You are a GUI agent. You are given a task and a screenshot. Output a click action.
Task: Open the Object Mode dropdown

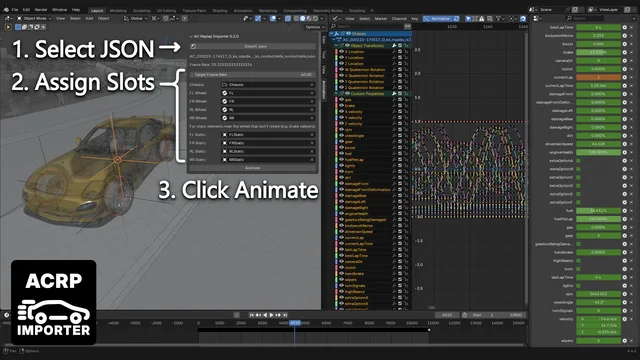click(34, 18)
